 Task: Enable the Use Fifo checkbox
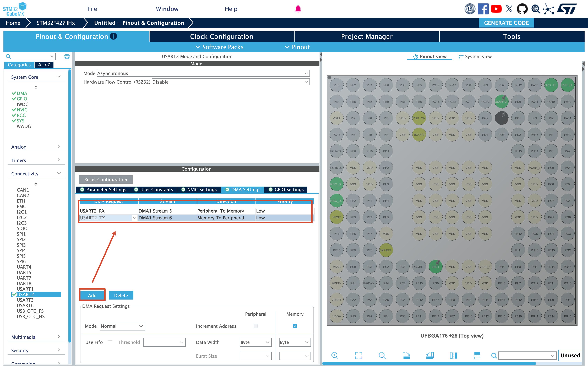tap(110, 342)
